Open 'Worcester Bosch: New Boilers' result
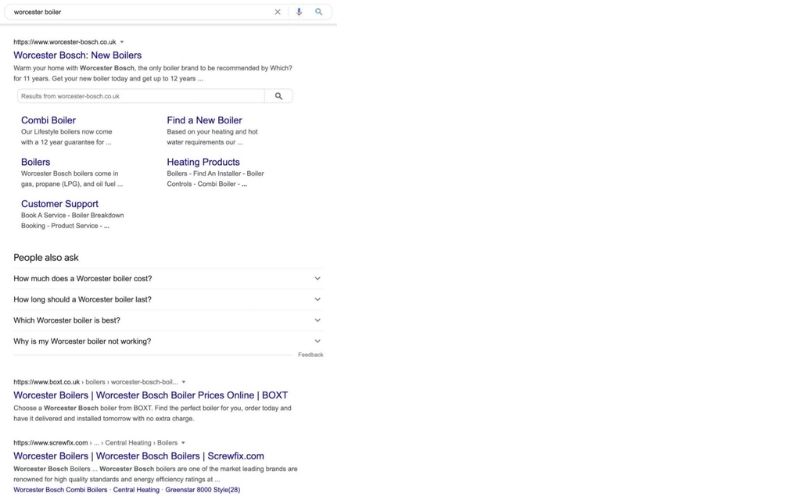Screen dimensions: 800x500 (x=78, y=55)
